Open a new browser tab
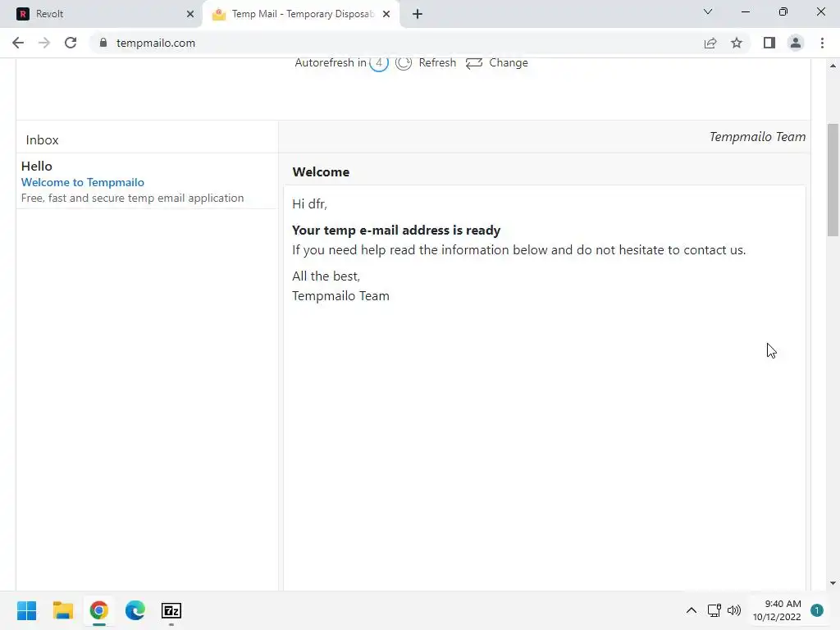 [x=418, y=14]
